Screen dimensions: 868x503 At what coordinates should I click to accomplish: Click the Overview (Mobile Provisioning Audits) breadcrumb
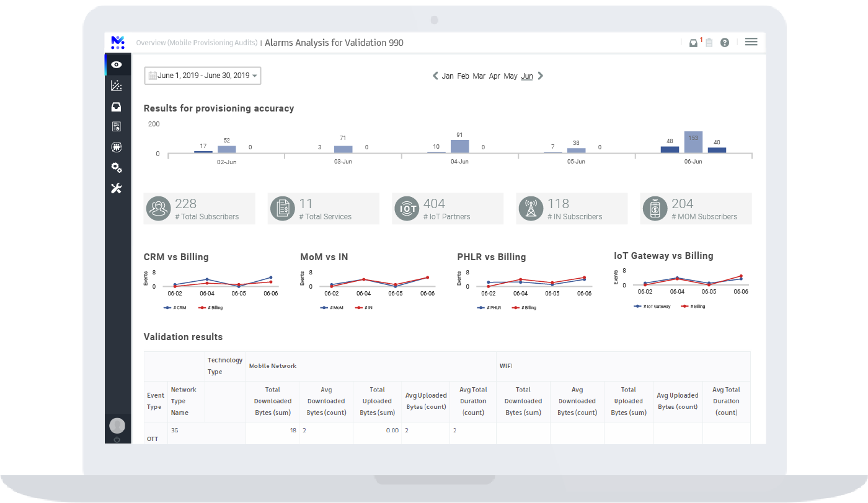point(197,43)
